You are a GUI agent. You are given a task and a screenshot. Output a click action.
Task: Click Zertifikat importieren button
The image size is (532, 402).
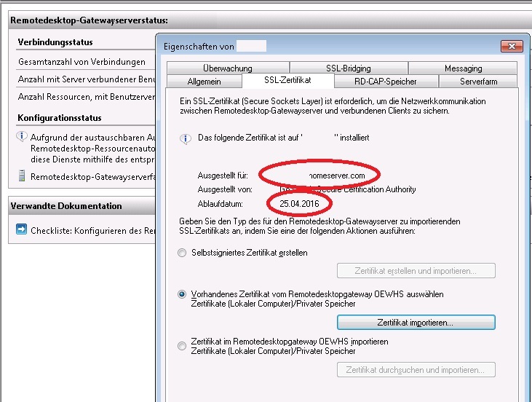416,322
